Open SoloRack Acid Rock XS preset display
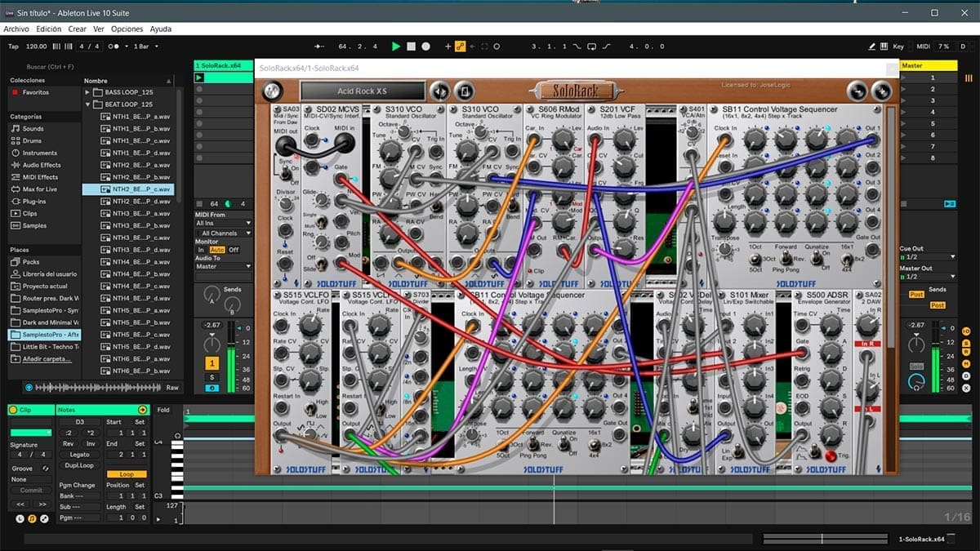This screenshot has width=980, height=551. coord(362,91)
